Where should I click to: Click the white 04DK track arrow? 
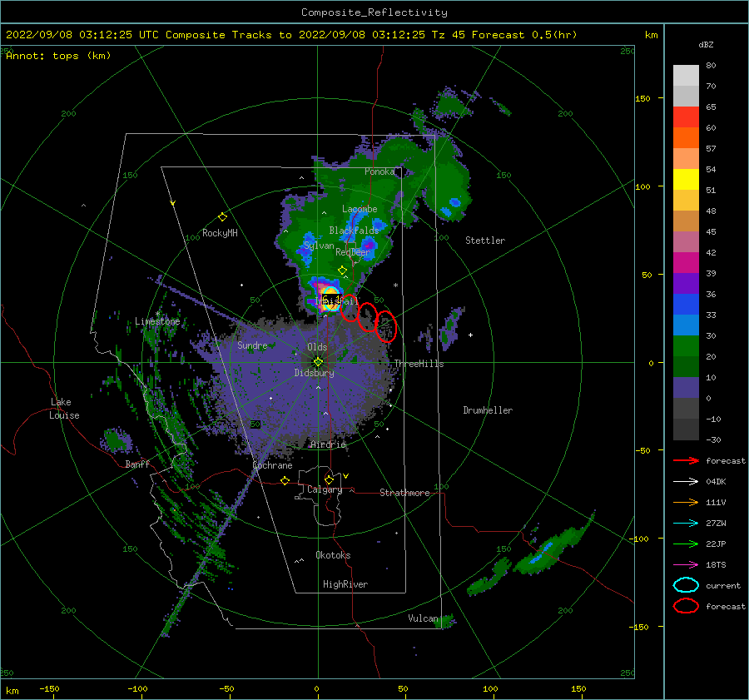pos(686,482)
